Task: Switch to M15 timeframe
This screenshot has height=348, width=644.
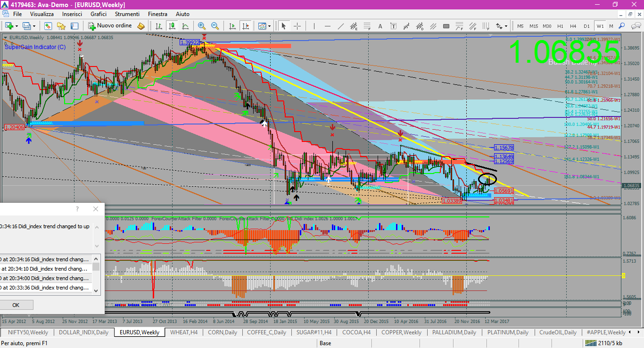Action: click(x=534, y=26)
